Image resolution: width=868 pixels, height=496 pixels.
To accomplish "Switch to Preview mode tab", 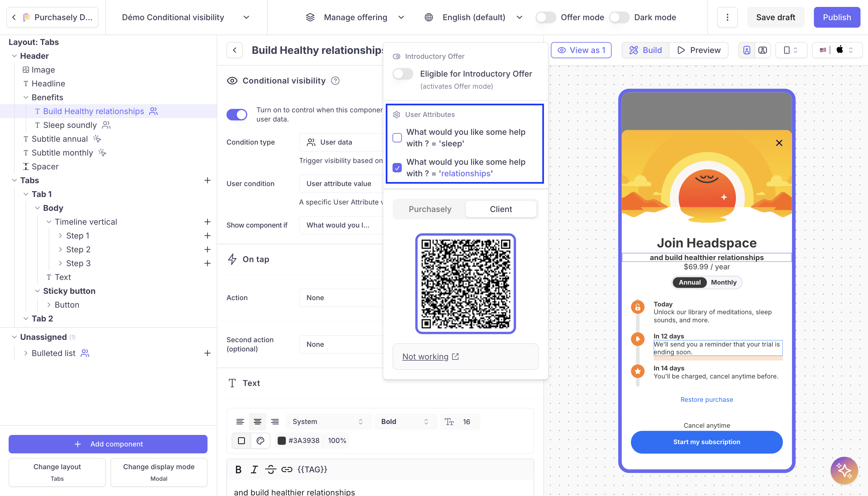I will tap(698, 50).
